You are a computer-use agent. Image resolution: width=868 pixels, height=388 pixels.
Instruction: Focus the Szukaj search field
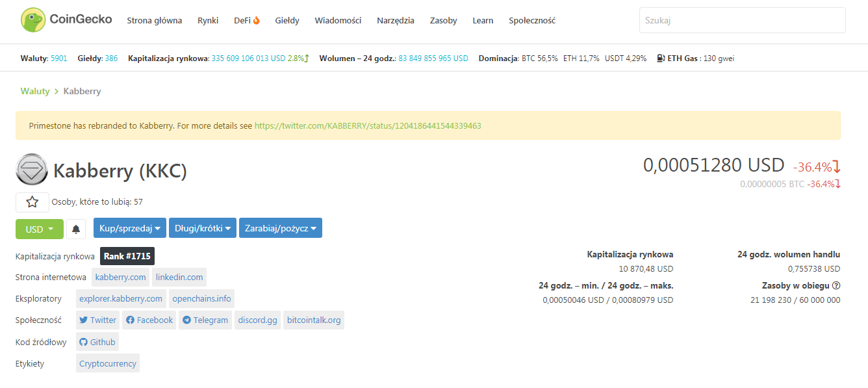coord(743,20)
